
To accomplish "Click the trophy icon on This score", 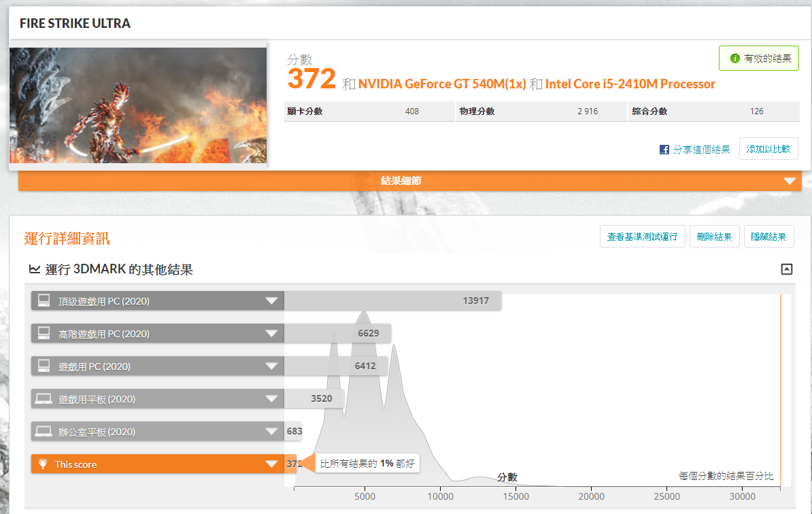I will click(43, 464).
